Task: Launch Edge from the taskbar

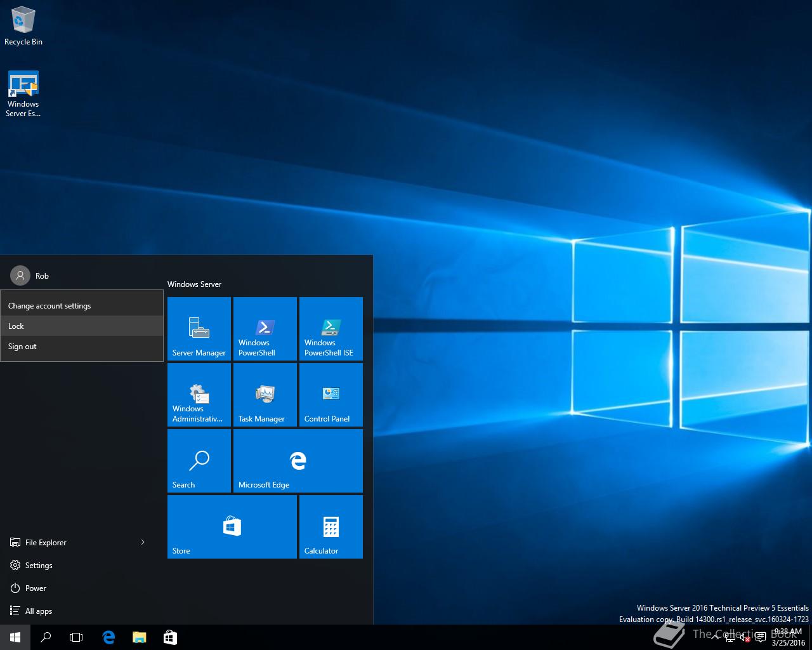Action: tap(108, 637)
